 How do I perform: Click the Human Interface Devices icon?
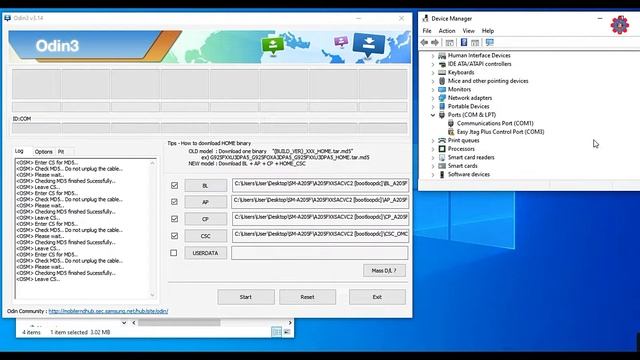[442, 56]
